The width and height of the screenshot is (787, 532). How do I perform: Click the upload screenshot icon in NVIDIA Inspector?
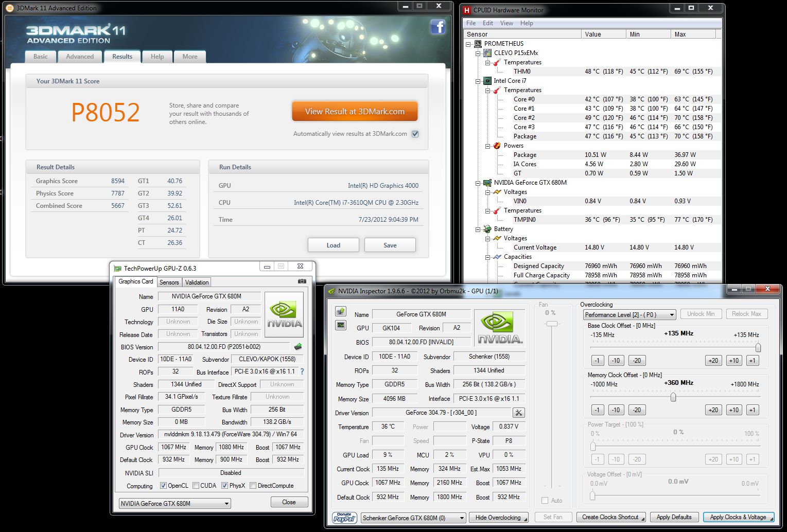pyautogui.click(x=341, y=311)
